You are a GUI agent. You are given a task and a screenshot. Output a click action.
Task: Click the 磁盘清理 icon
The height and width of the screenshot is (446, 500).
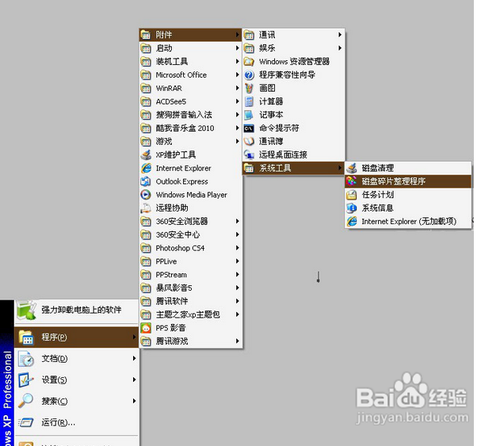coord(352,168)
